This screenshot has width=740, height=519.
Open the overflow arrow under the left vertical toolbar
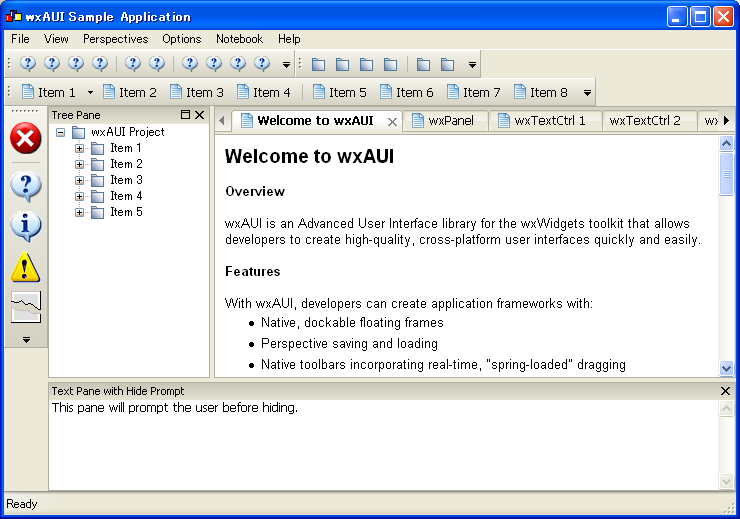pyautogui.click(x=26, y=339)
